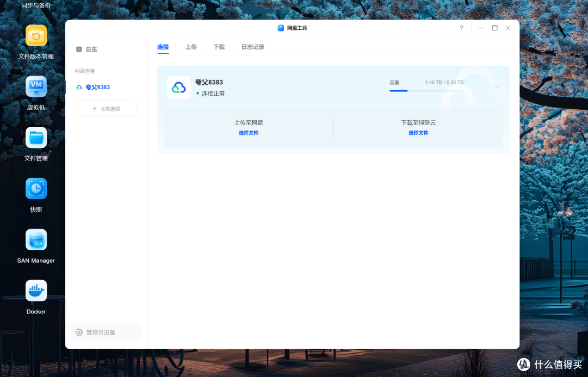The width and height of the screenshot is (588, 377).
Task: Open 管理员设置 at sidebar bottom
Action: [106, 332]
